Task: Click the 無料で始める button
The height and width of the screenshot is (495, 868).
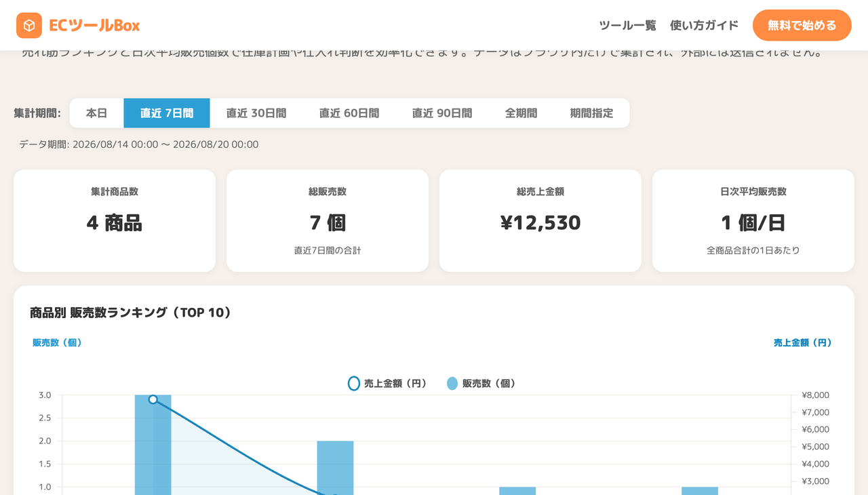Action: pos(802,26)
